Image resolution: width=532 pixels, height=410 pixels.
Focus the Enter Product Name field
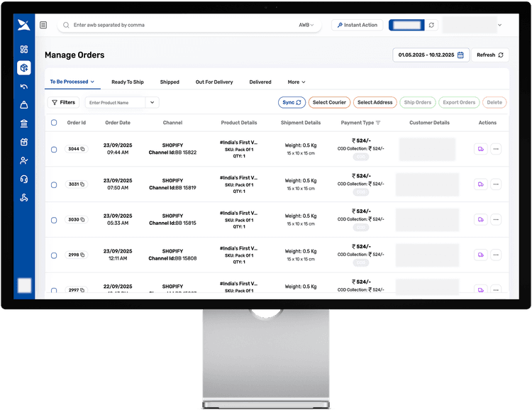(116, 102)
